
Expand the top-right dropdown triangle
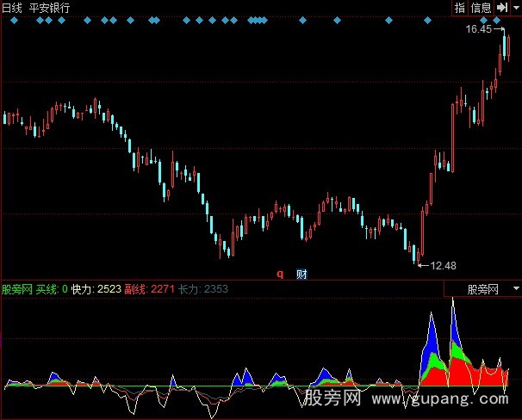514,8
